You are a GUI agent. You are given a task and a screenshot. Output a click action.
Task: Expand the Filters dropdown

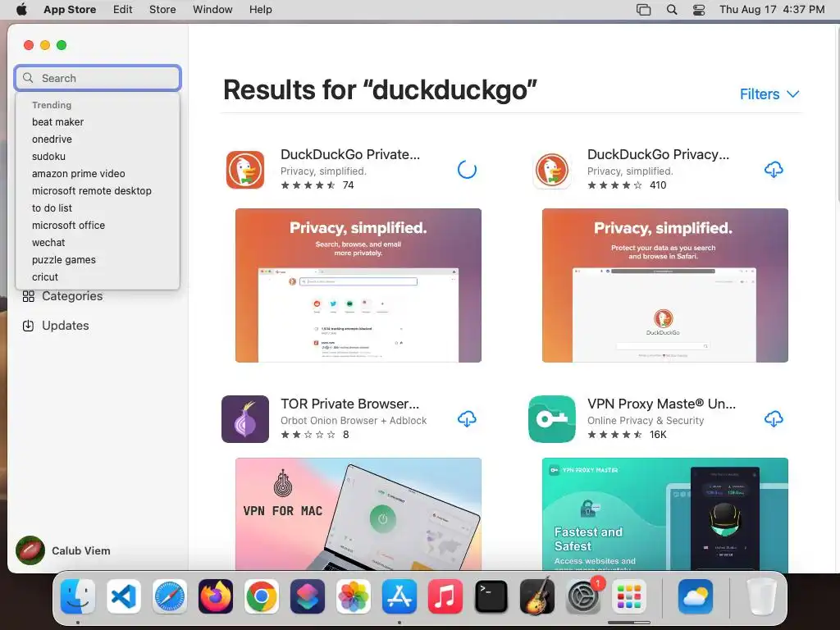[x=769, y=94]
